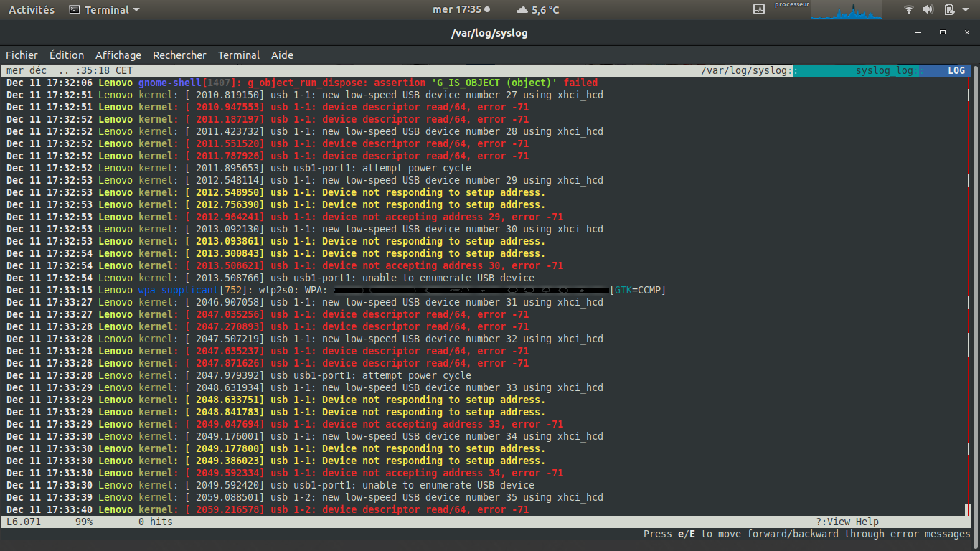Select the last error line stamped 2059.216578
The width and height of the screenshot is (980, 551).
(268, 509)
